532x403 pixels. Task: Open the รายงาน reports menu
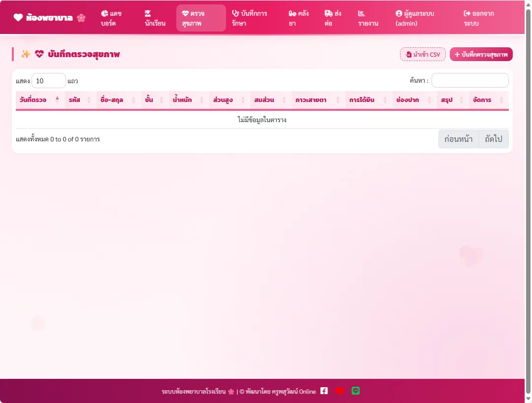click(x=368, y=18)
